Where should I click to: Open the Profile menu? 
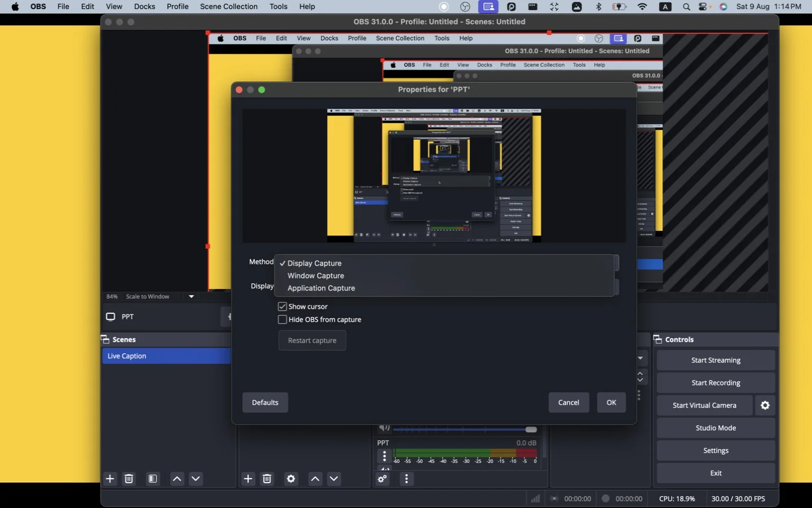(178, 7)
